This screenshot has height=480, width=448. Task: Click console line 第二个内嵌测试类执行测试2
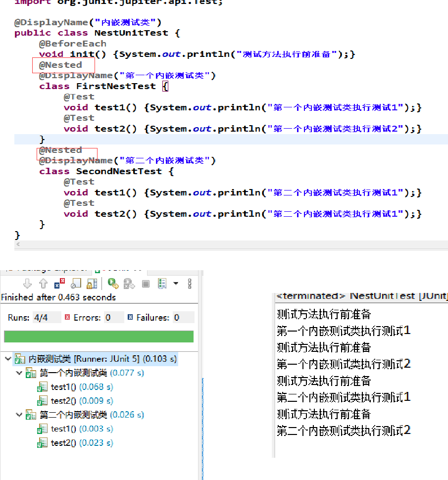(344, 431)
